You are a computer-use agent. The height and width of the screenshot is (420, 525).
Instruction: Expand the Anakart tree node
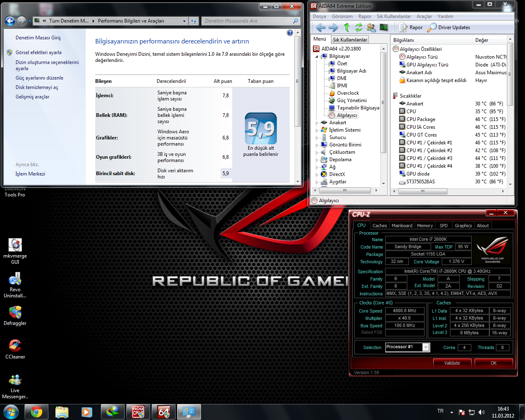(x=317, y=123)
